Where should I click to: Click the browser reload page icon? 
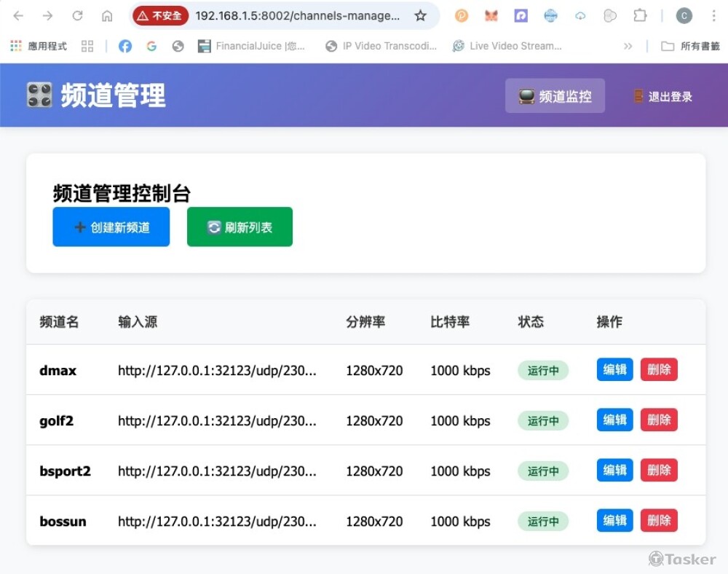pyautogui.click(x=77, y=16)
